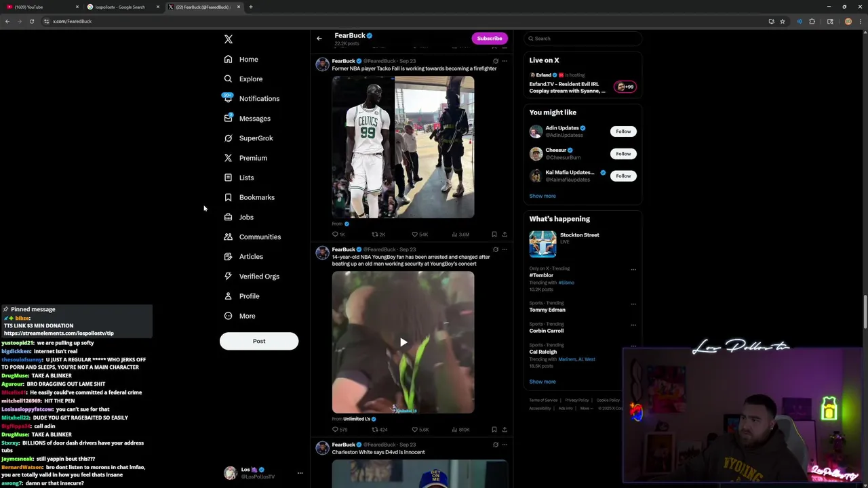Go back with the arrow beside FearBuck
The image size is (868, 488).
pos(319,39)
